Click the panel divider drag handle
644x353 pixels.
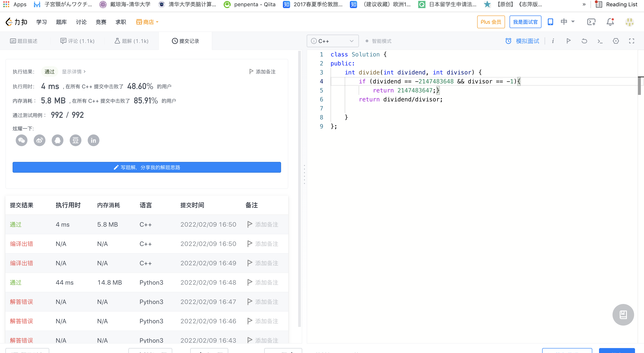point(304,174)
